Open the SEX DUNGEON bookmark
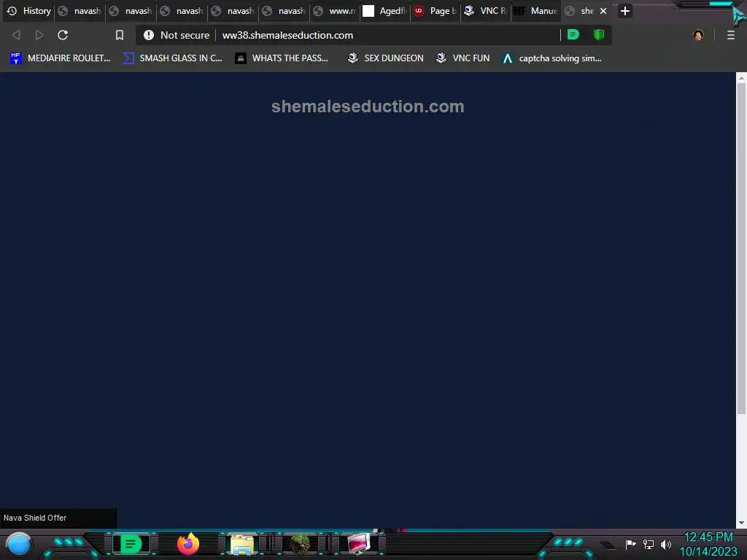 (x=385, y=58)
